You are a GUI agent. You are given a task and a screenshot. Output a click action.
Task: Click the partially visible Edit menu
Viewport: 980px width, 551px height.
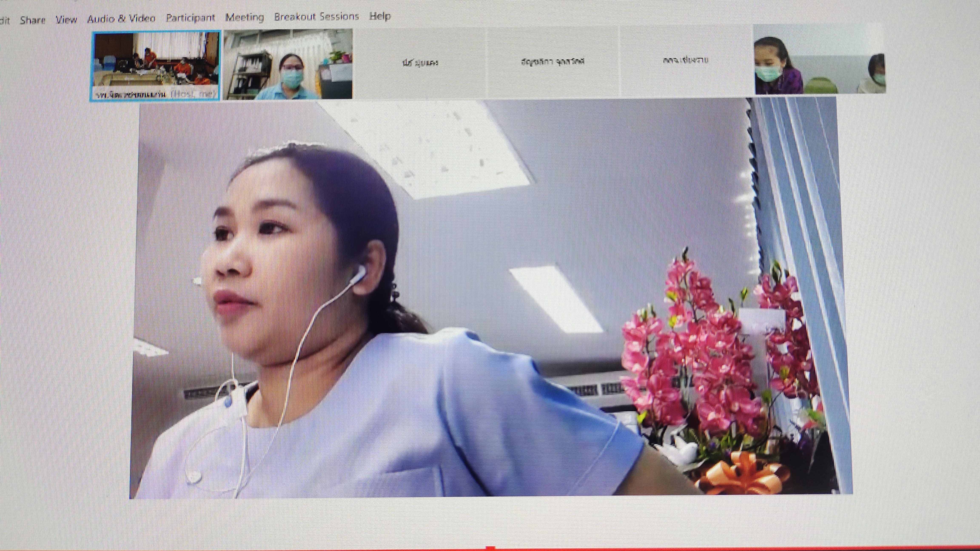pyautogui.click(x=4, y=20)
